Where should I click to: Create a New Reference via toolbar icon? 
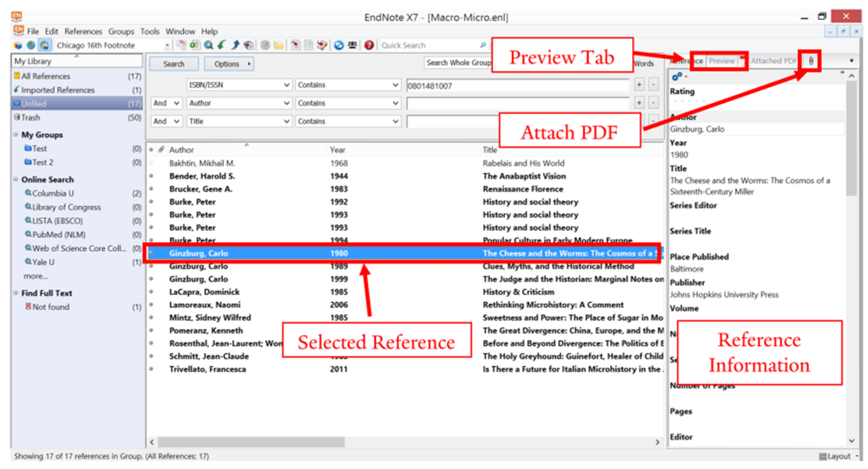click(195, 45)
